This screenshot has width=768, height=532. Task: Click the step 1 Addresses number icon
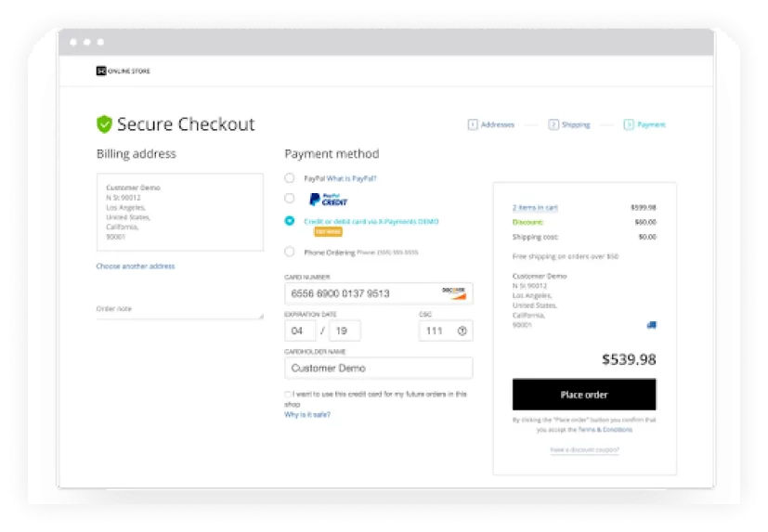coord(473,124)
